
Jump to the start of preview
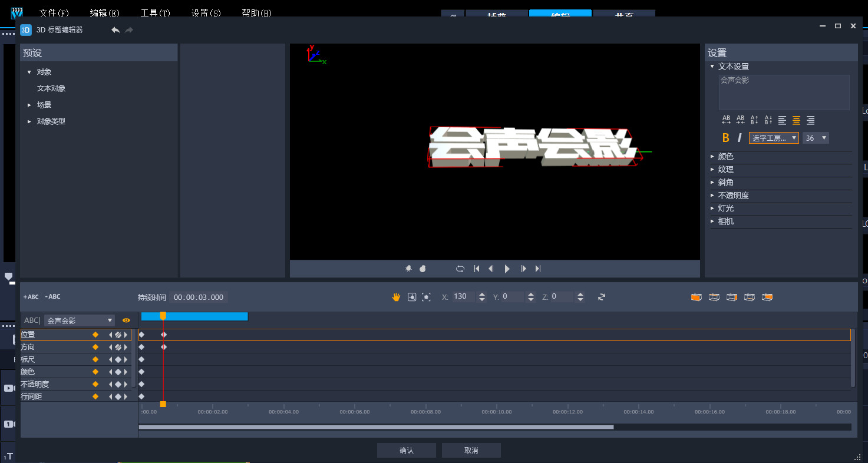(x=477, y=269)
